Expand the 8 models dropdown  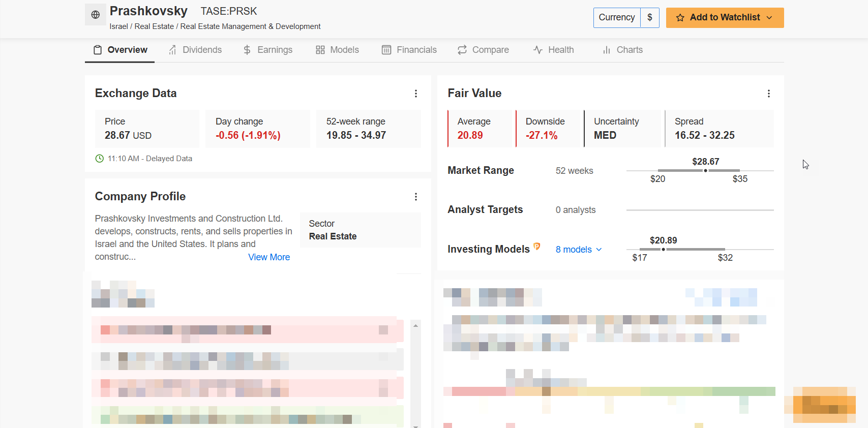click(579, 250)
